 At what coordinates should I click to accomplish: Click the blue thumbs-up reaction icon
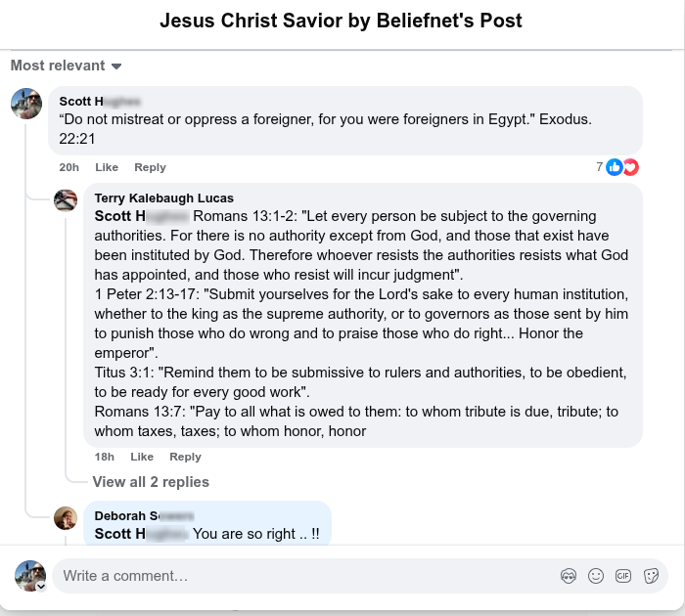(615, 167)
